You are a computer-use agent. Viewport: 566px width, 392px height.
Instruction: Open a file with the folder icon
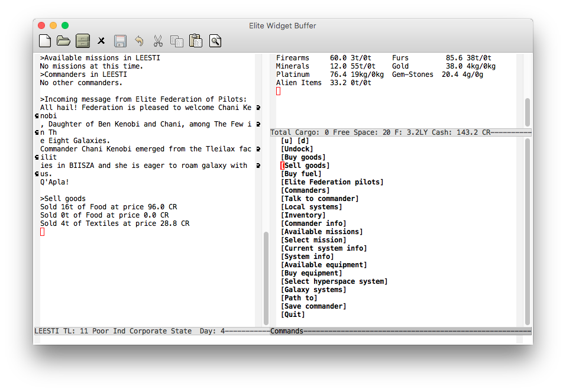click(x=63, y=41)
